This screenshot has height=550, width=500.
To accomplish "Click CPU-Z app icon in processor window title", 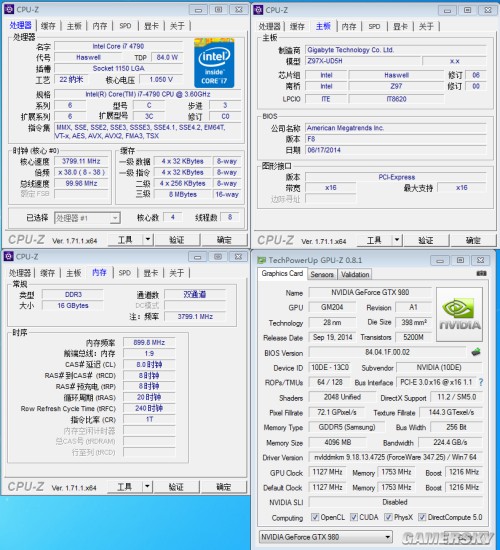I will (x=9, y=9).
